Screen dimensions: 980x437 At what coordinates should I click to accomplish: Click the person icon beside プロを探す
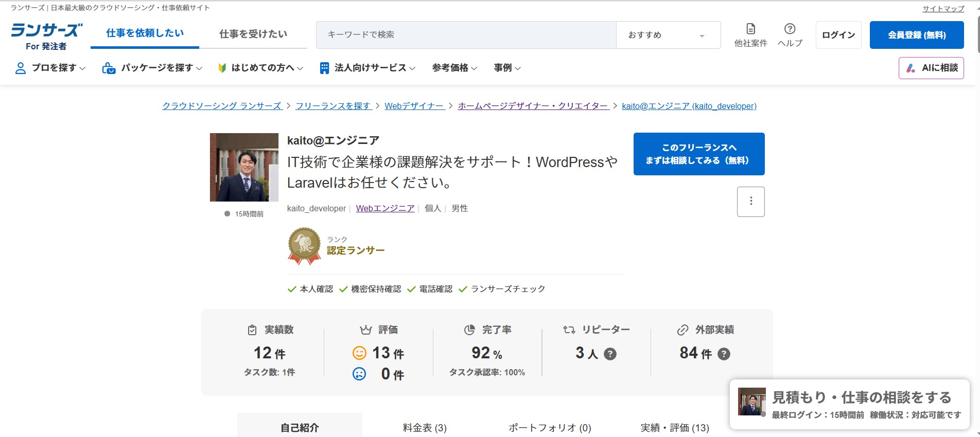[20, 68]
